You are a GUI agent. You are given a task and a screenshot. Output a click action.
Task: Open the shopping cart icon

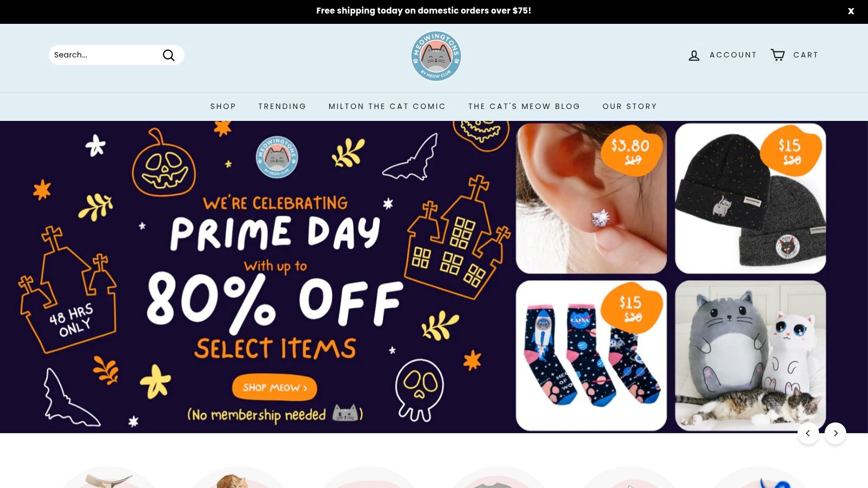777,55
